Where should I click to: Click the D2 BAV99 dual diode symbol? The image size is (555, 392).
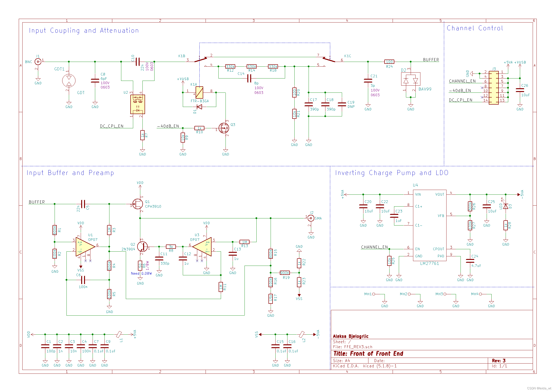pyautogui.click(x=411, y=79)
